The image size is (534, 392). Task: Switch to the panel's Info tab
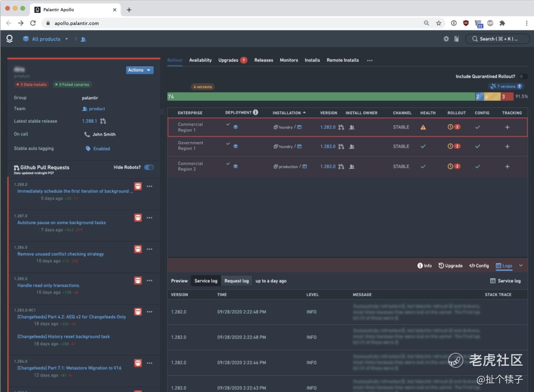coord(425,266)
